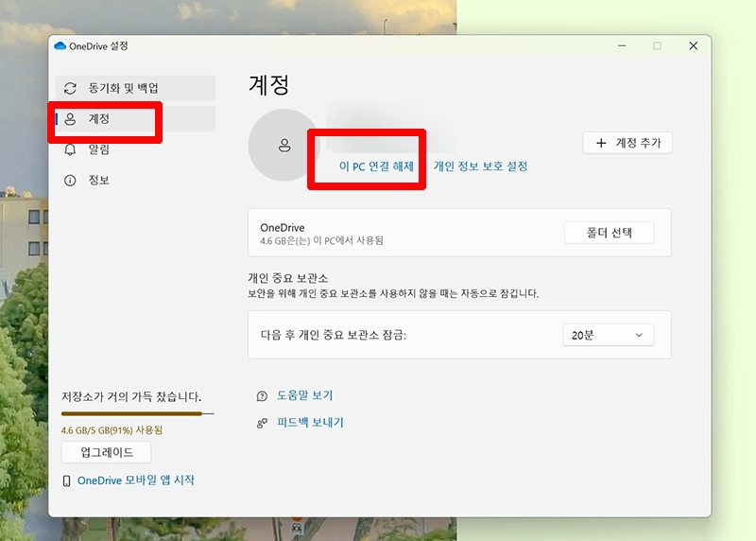Viewport: 756px width, 541px height.
Task: Click 다음 후 개인 중요 보관소 잠금: label
Action: [334, 335]
